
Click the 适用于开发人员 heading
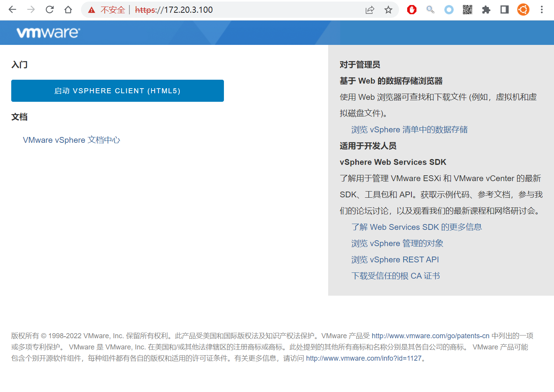click(368, 146)
